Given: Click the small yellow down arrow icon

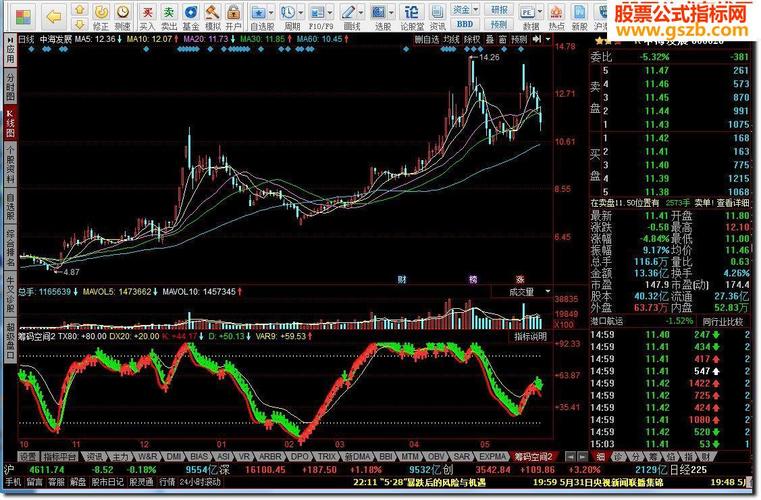Looking at the screenshot, I should [x=80, y=24].
